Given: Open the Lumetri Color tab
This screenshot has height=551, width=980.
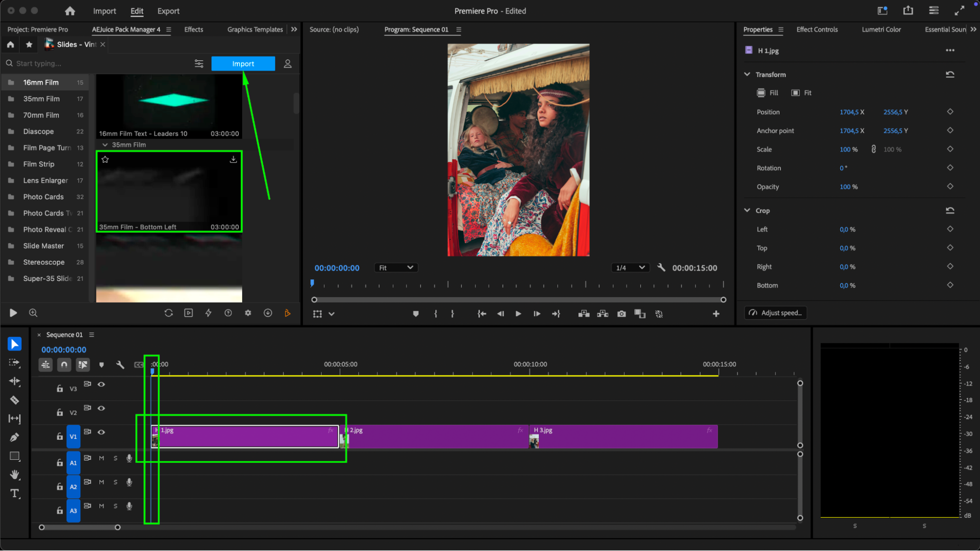Looking at the screenshot, I should click(x=881, y=29).
